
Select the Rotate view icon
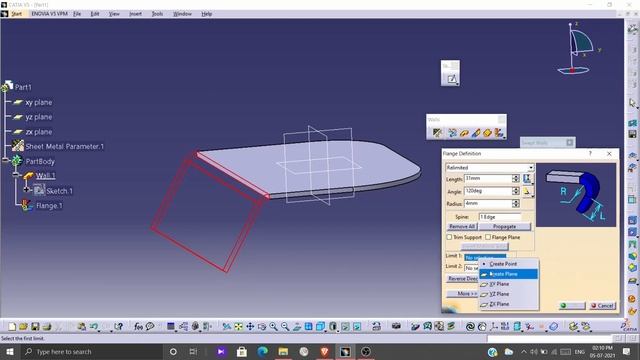pyautogui.click(x=262, y=327)
